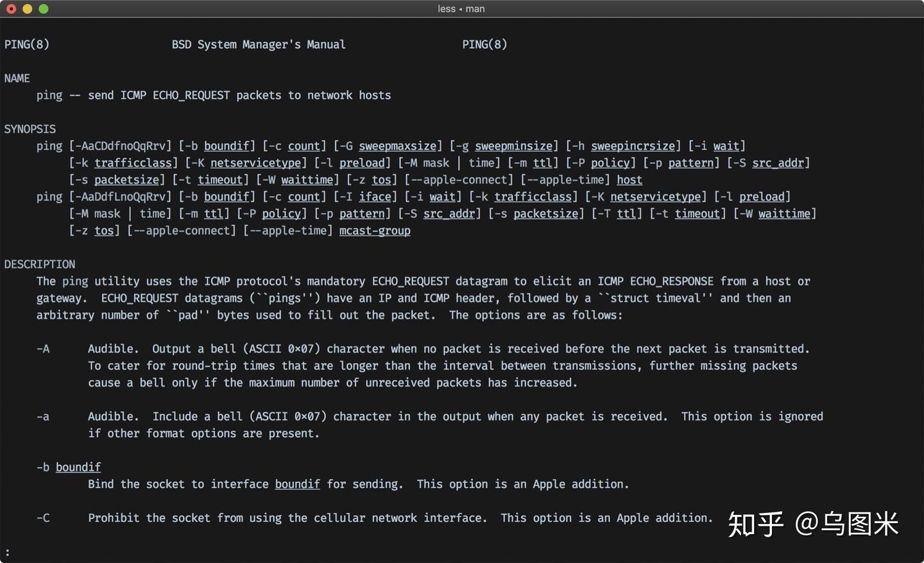Select the NAME section heading

coord(17,78)
